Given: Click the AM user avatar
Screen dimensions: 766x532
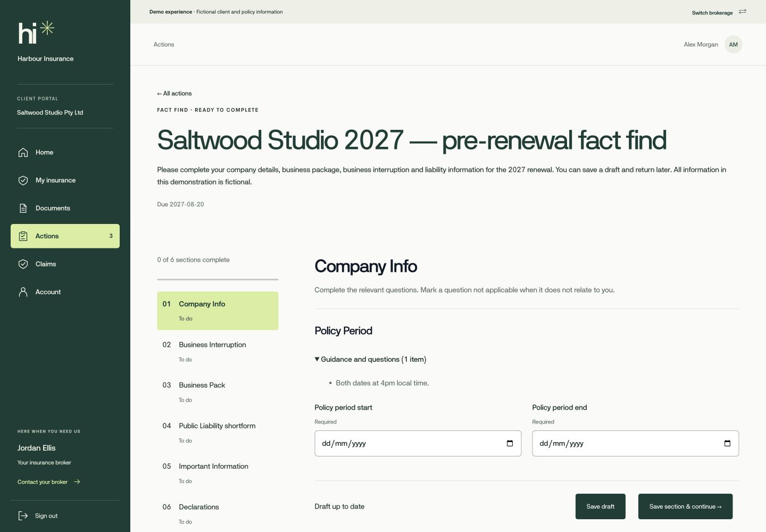Looking at the screenshot, I should (734, 45).
